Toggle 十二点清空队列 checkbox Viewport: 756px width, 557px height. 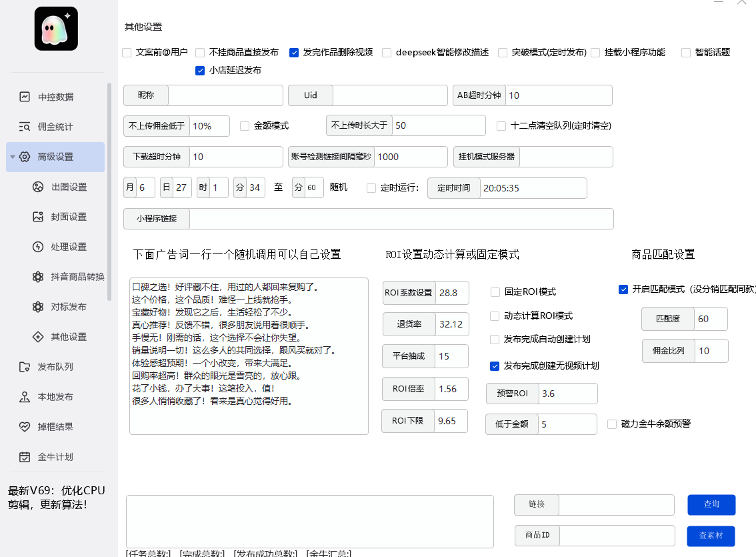coord(501,126)
